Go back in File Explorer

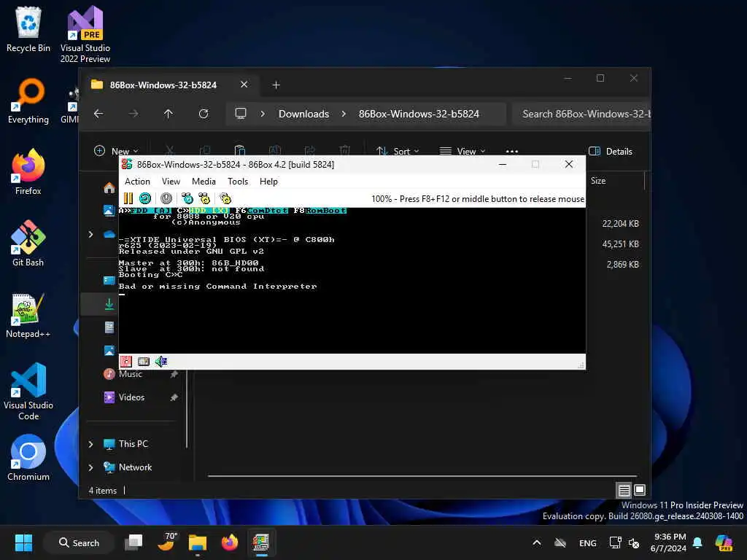98,114
